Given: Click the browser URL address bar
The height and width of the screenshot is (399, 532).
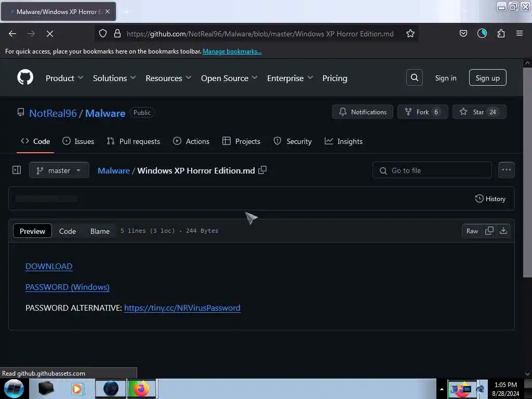Looking at the screenshot, I should (260, 34).
